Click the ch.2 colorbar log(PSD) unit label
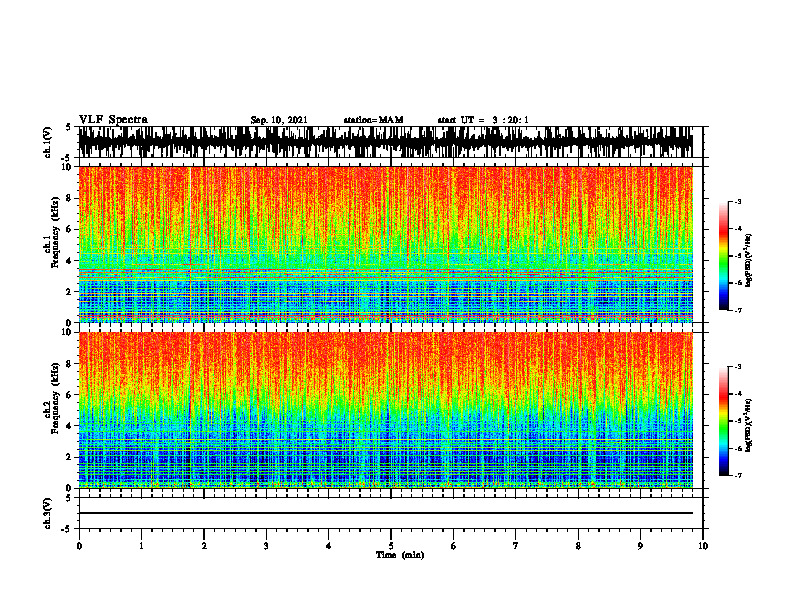 pyautogui.click(x=749, y=425)
